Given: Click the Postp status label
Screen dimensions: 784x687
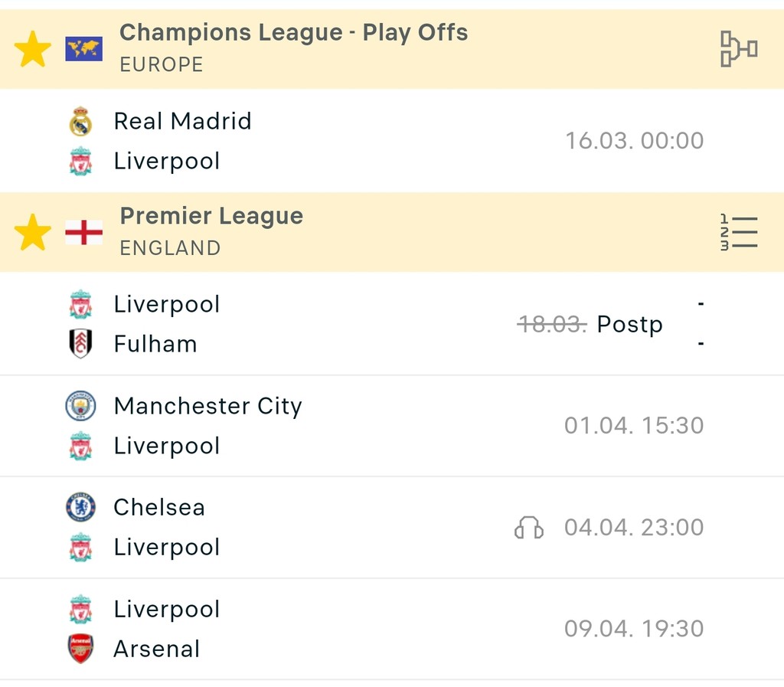Looking at the screenshot, I should [x=629, y=324].
